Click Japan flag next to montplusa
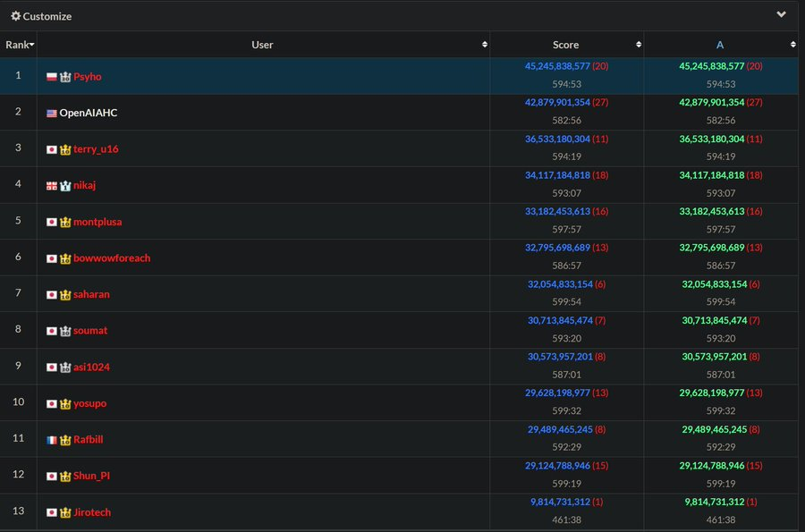 pyautogui.click(x=51, y=222)
